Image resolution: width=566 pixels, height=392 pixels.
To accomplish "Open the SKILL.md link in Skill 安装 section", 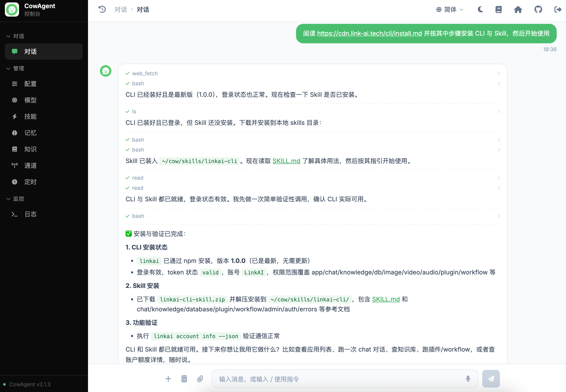I will [x=386, y=299].
